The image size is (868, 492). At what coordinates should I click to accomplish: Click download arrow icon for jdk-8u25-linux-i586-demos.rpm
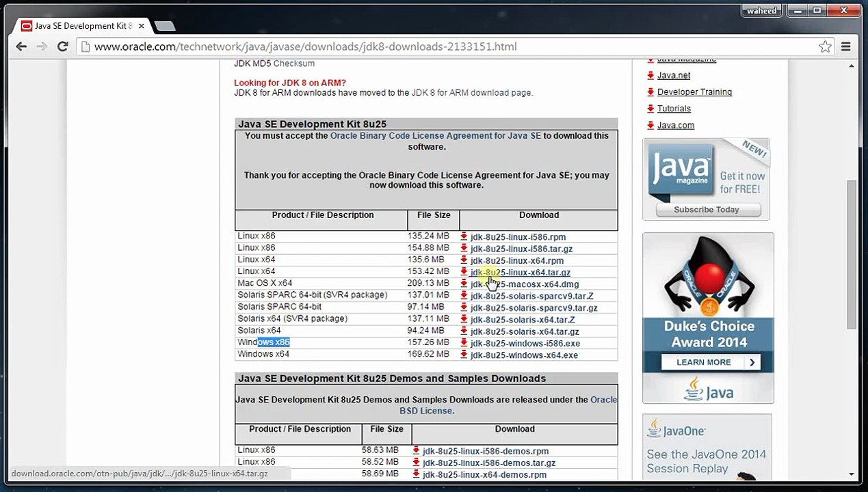pos(416,450)
